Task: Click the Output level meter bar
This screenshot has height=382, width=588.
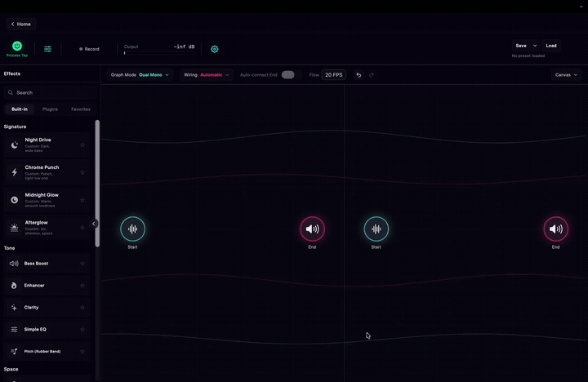Action: point(159,53)
